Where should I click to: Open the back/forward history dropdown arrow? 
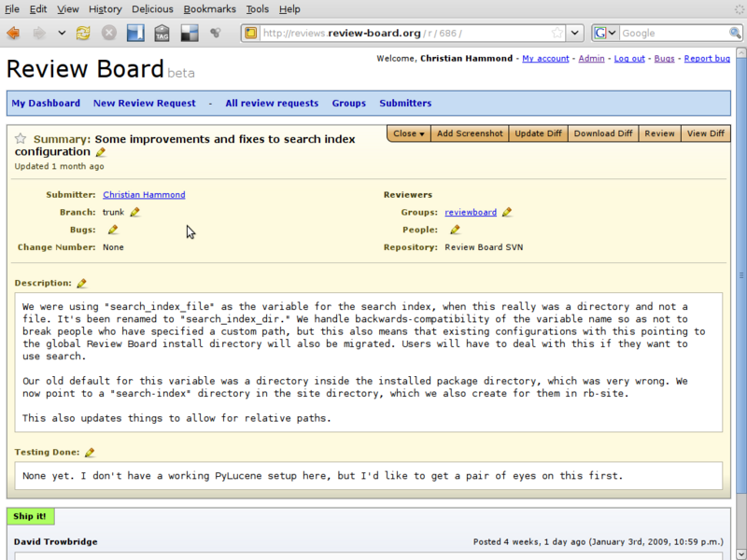click(x=62, y=33)
